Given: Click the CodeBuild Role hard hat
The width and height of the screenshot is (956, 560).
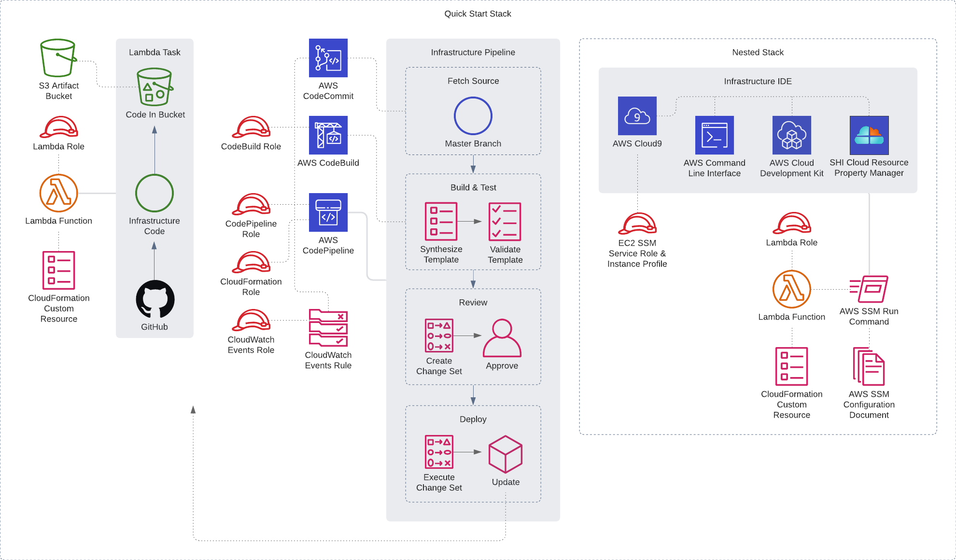Looking at the screenshot, I should (x=251, y=127).
